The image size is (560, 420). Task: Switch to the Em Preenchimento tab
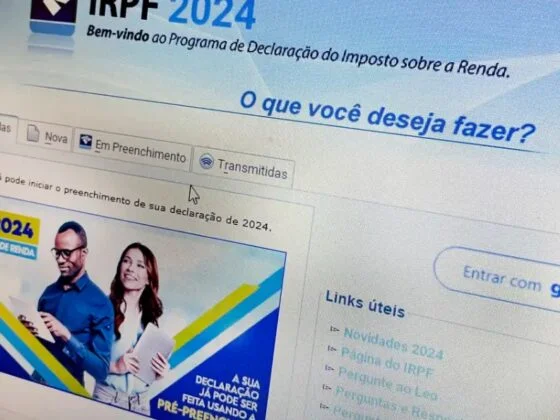[x=132, y=151]
